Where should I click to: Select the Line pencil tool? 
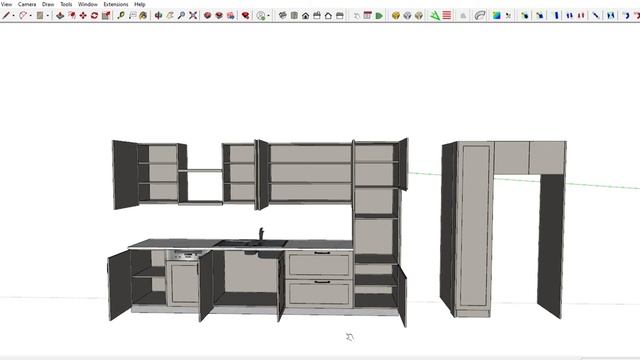click(6, 16)
